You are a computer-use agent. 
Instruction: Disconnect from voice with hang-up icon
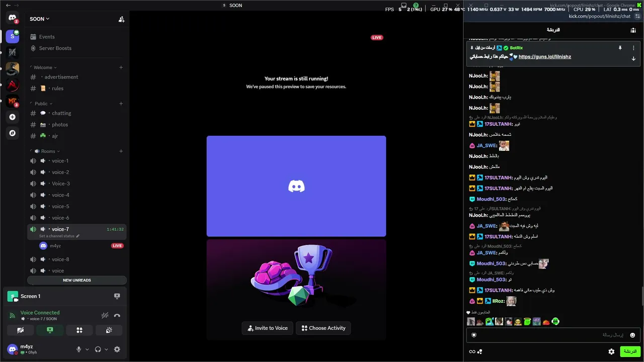pos(117,316)
